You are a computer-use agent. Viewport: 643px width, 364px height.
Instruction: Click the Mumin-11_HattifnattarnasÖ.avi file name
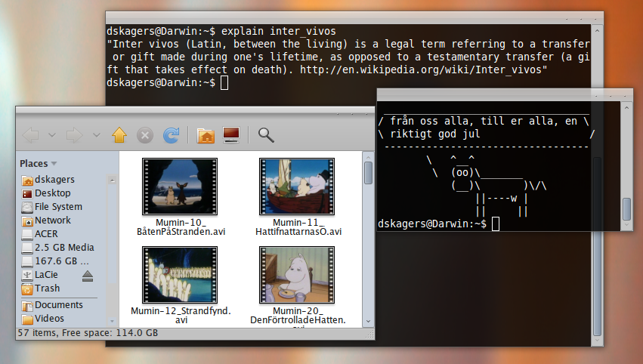coord(298,227)
